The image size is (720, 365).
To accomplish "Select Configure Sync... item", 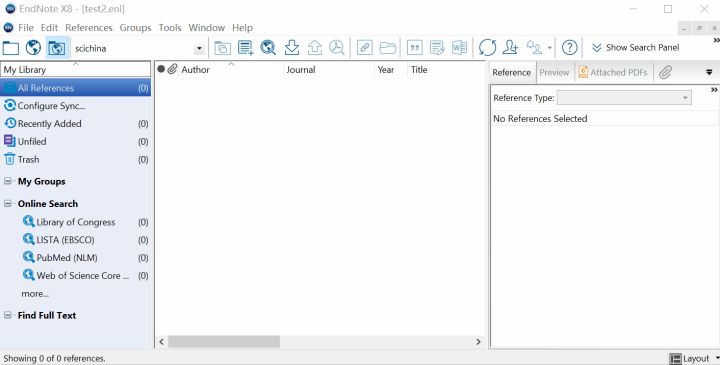I will (x=76, y=106).
